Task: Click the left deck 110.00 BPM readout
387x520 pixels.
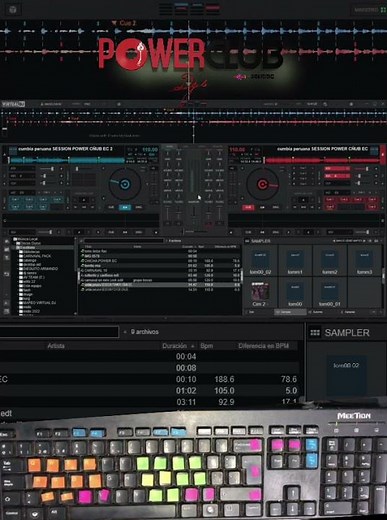Action: (x=150, y=149)
